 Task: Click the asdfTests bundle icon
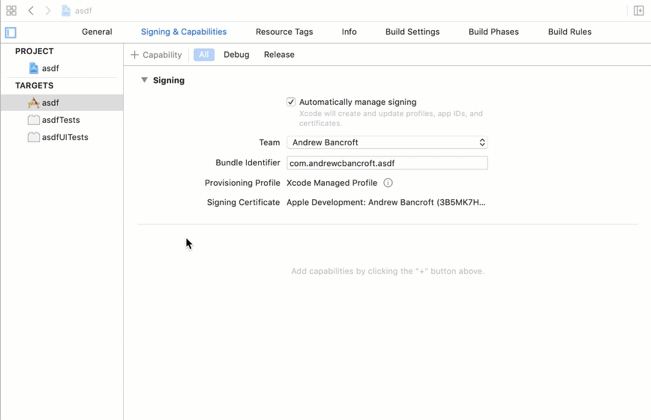(x=34, y=120)
